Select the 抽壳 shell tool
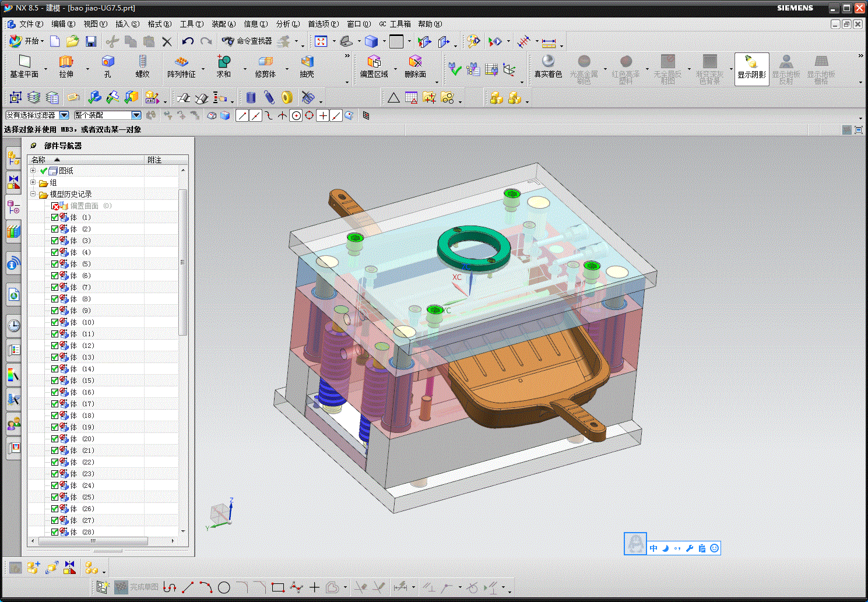 (307, 67)
